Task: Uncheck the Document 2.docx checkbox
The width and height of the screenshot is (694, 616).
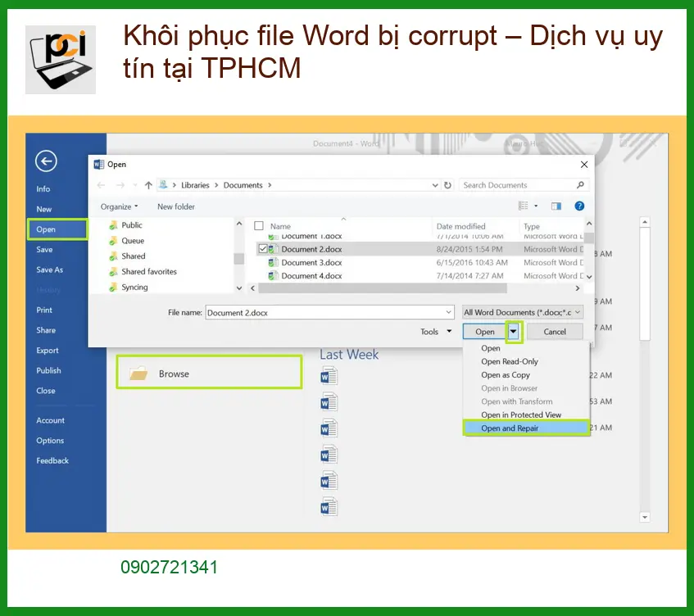Action: (x=263, y=249)
